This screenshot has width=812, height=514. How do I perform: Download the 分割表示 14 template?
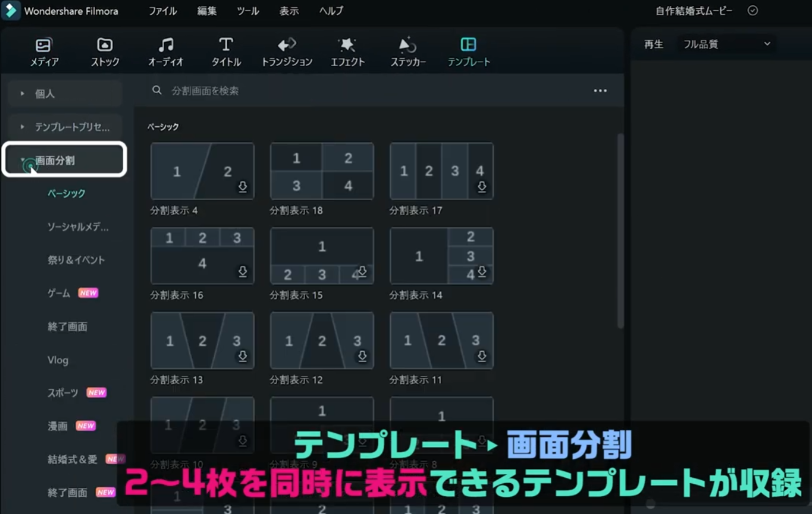[482, 271]
